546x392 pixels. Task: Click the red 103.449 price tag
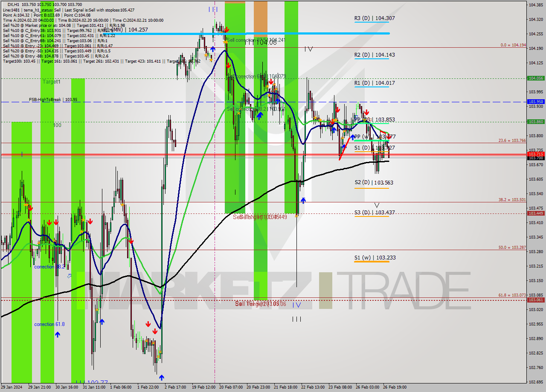click(x=536, y=213)
